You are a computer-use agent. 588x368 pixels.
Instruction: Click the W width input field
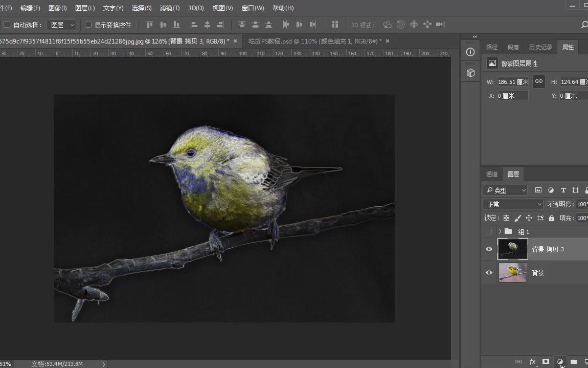(512, 82)
